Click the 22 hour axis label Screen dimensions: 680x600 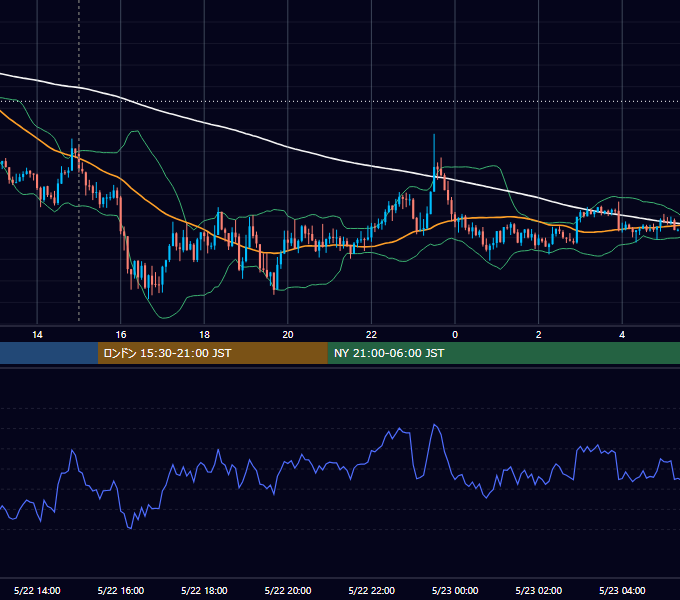point(371,335)
